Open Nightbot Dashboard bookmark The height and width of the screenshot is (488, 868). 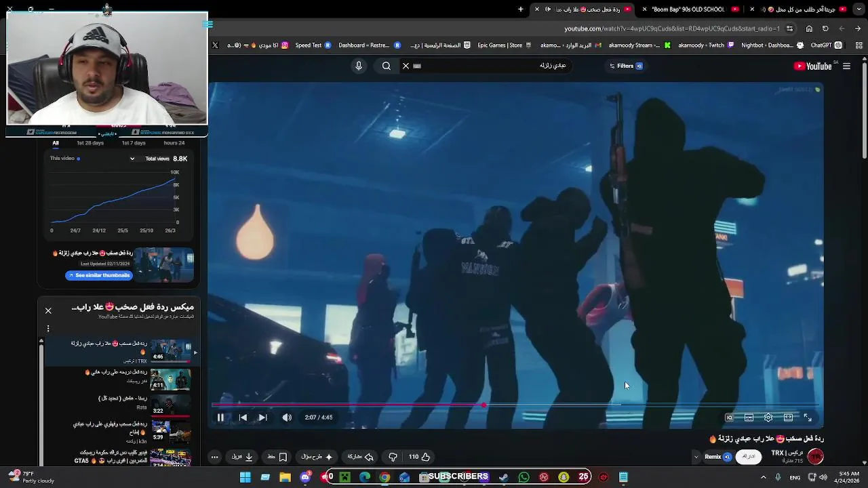pos(772,45)
